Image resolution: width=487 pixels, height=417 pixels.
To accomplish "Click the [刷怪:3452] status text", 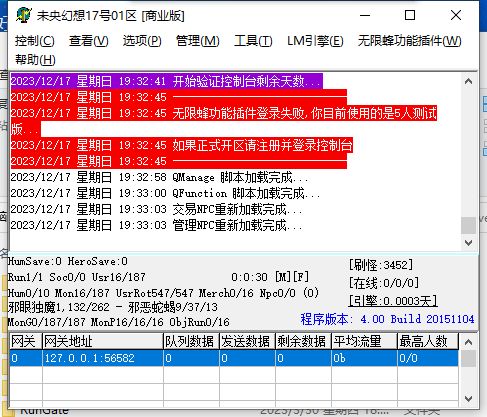I will coord(381,265).
